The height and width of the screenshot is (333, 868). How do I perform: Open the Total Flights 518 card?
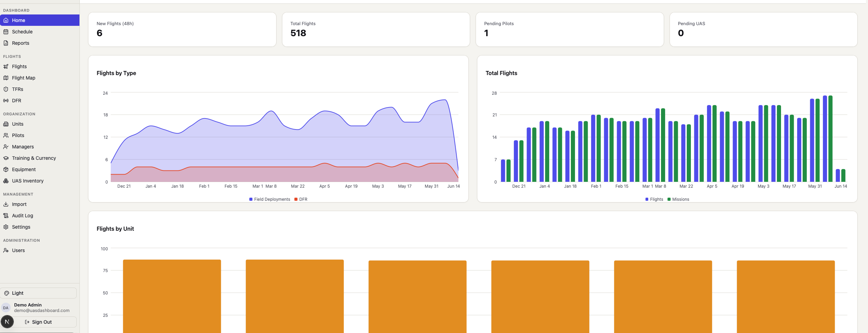click(x=376, y=30)
